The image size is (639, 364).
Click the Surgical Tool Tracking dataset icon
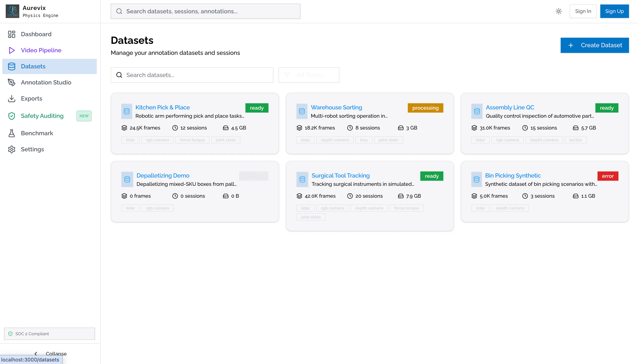point(302,179)
